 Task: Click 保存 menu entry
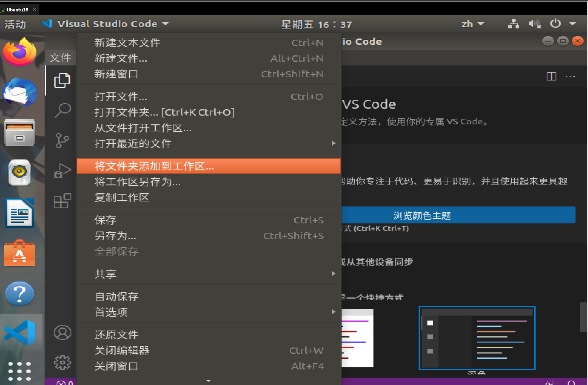209,220
